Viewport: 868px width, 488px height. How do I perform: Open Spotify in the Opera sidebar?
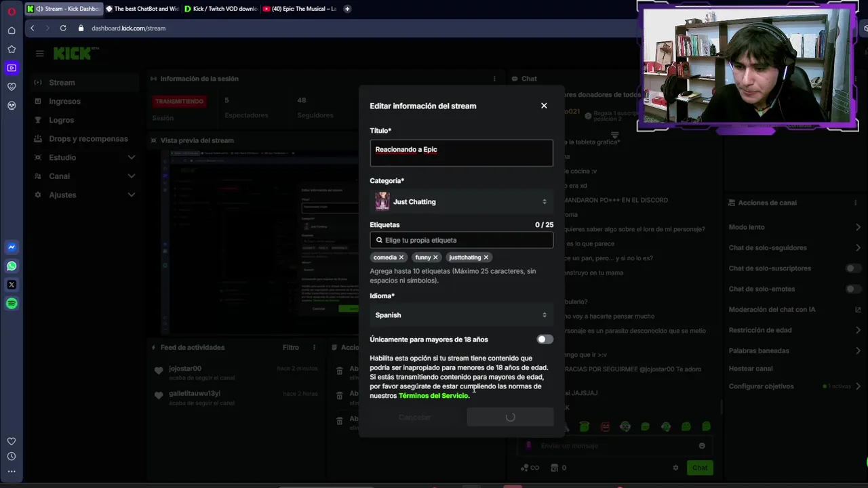click(12, 304)
